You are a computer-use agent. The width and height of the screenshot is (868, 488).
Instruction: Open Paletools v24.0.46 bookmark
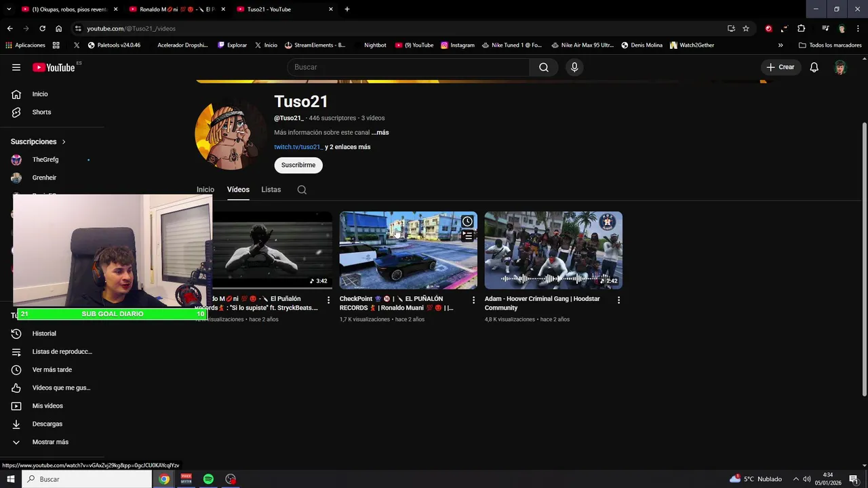click(x=114, y=45)
